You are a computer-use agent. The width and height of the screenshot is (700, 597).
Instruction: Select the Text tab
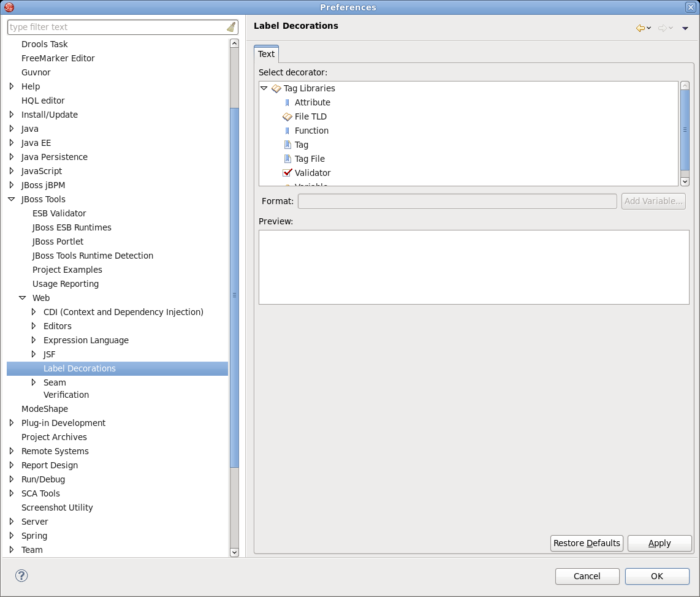click(266, 54)
